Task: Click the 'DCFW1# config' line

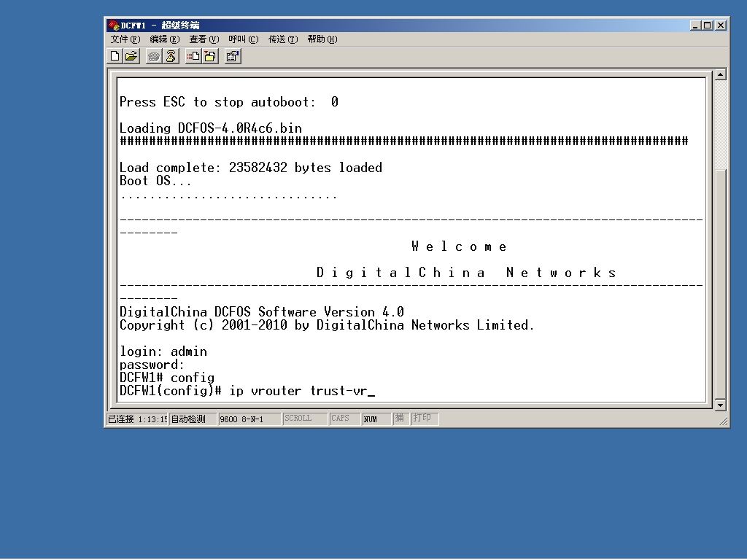Action: 167,378
